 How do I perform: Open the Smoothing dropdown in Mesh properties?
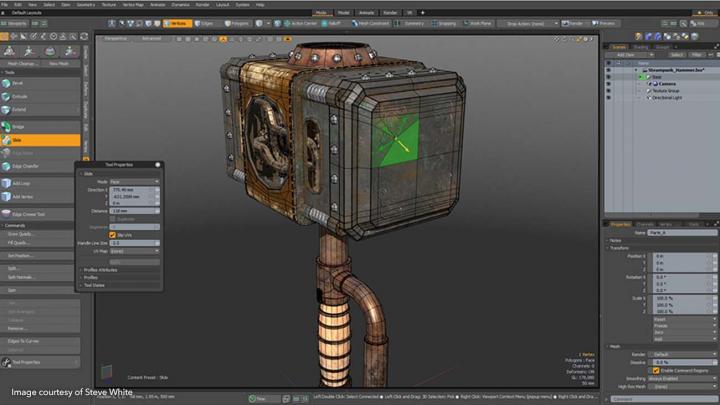pyautogui.click(x=682, y=379)
